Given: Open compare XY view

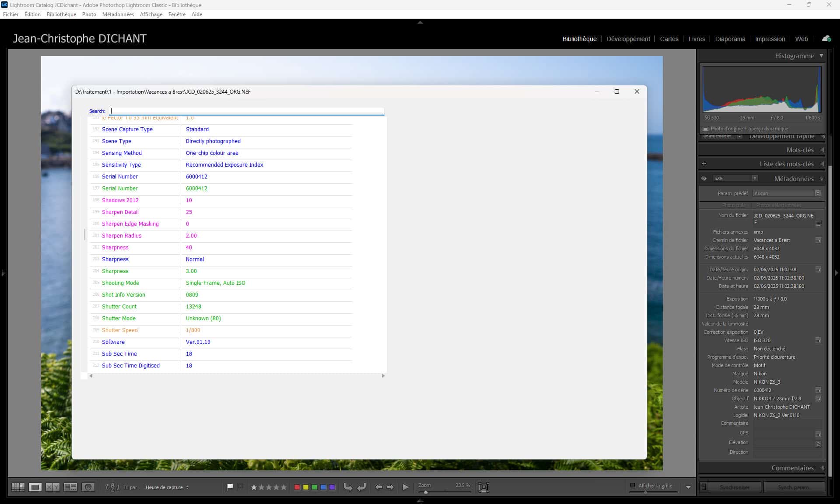Looking at the screenshot, I should tap(52, 487).
